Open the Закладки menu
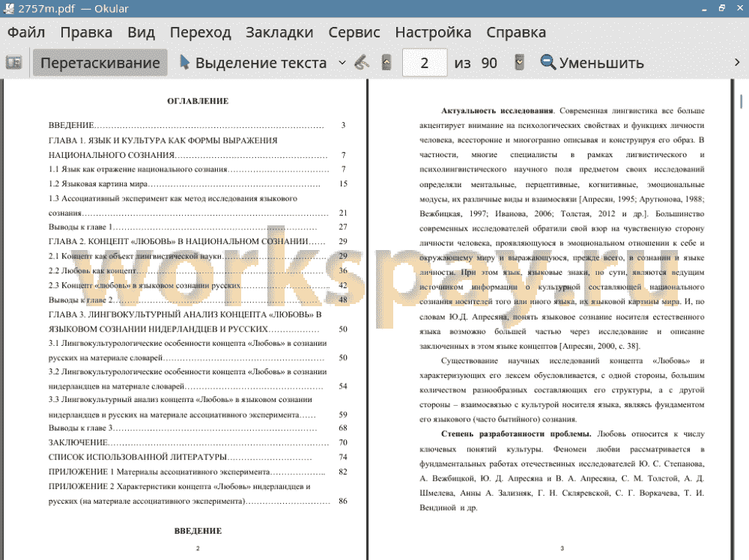Viewport: 749px width, 560px height. (279, 32)
